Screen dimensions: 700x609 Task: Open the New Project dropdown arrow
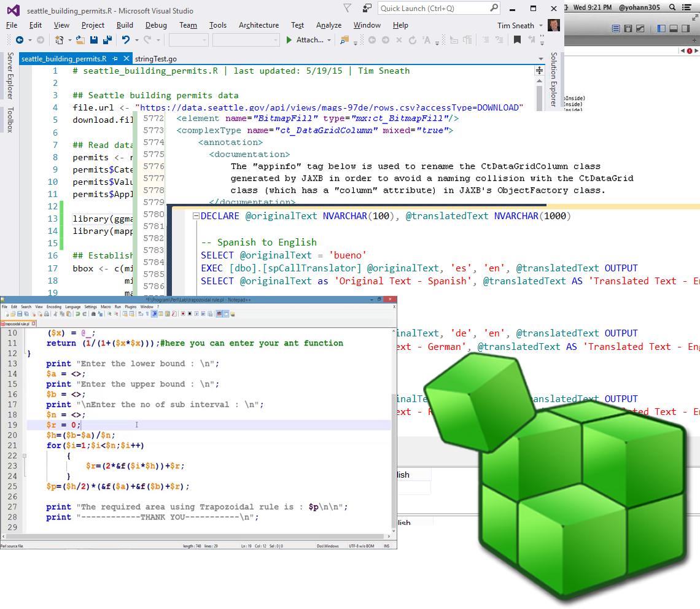(x=69, y=40)
